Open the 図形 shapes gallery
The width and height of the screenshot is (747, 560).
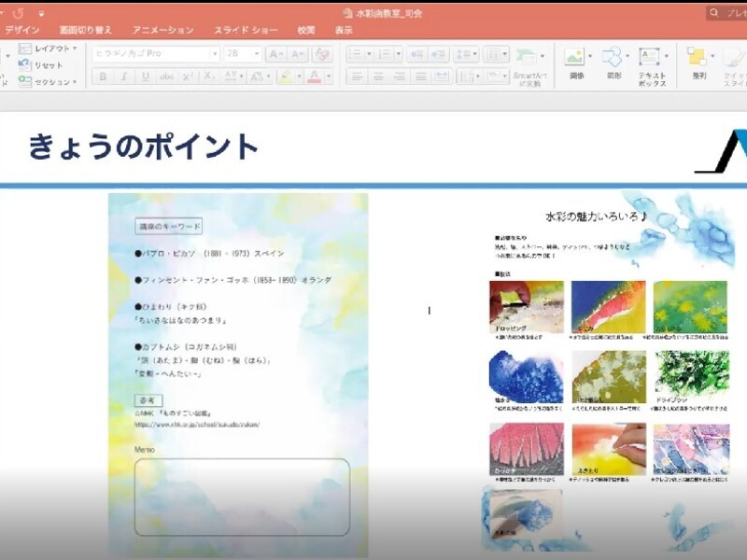tap(613, 63)
